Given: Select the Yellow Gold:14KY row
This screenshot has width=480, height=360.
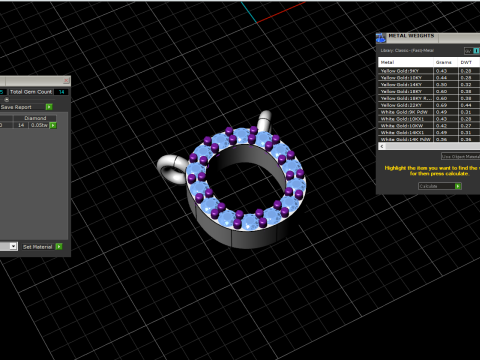Looking at the screenshot, I should point(429,84).
